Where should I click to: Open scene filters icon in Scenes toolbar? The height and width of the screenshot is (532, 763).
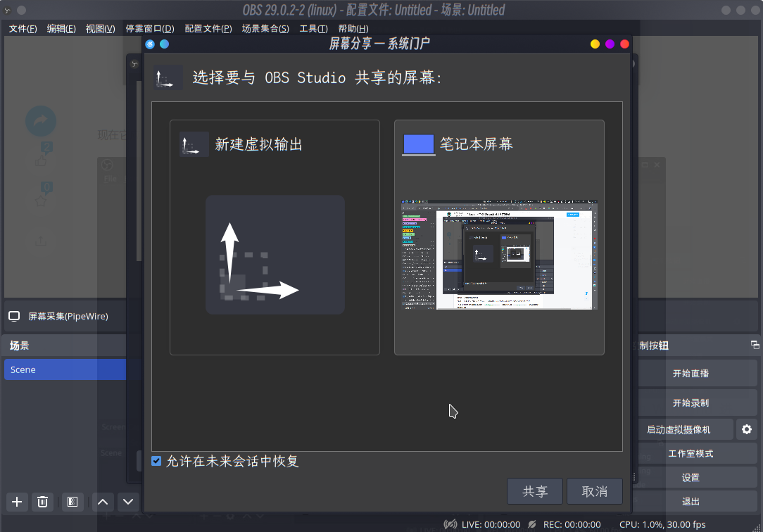point(71,502)
